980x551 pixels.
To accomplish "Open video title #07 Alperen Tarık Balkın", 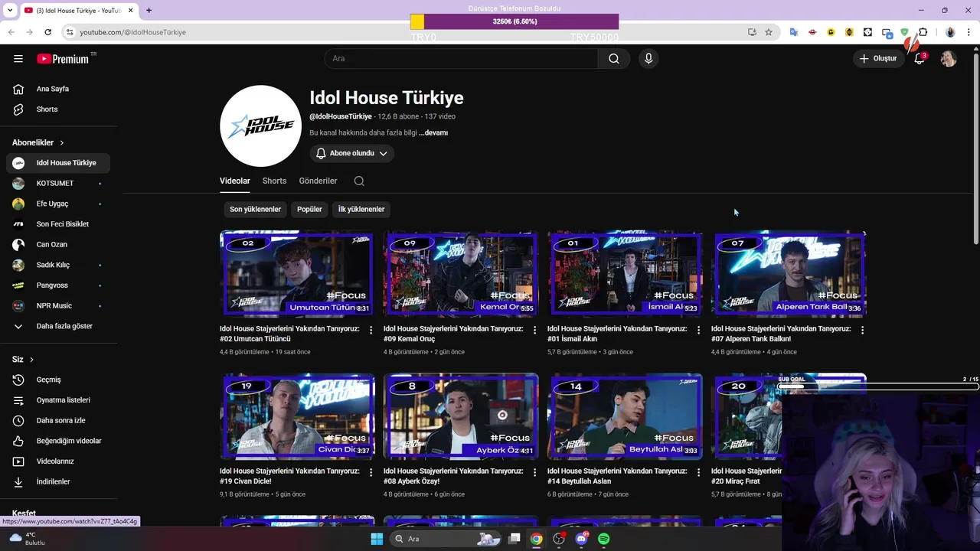I will (x=781, y=334).
